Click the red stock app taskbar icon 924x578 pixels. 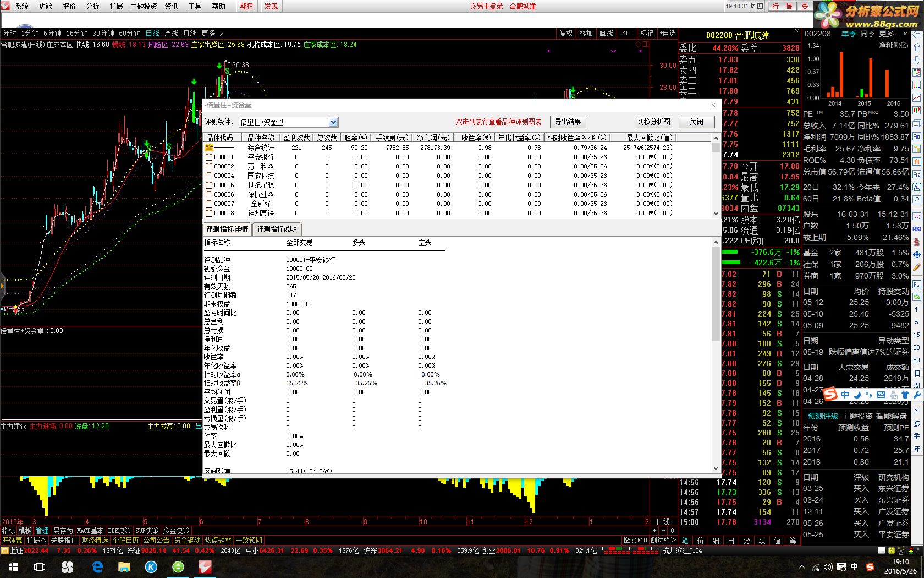point(205,567)
